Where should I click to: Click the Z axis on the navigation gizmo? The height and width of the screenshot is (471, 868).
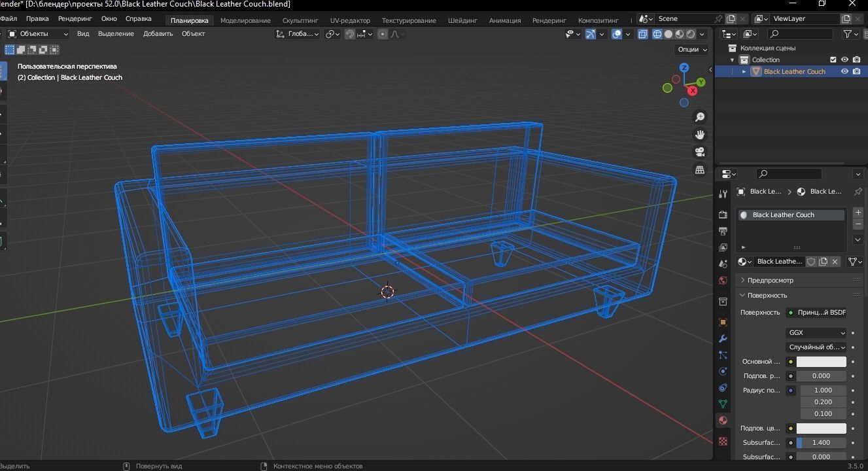pos(684,67)
